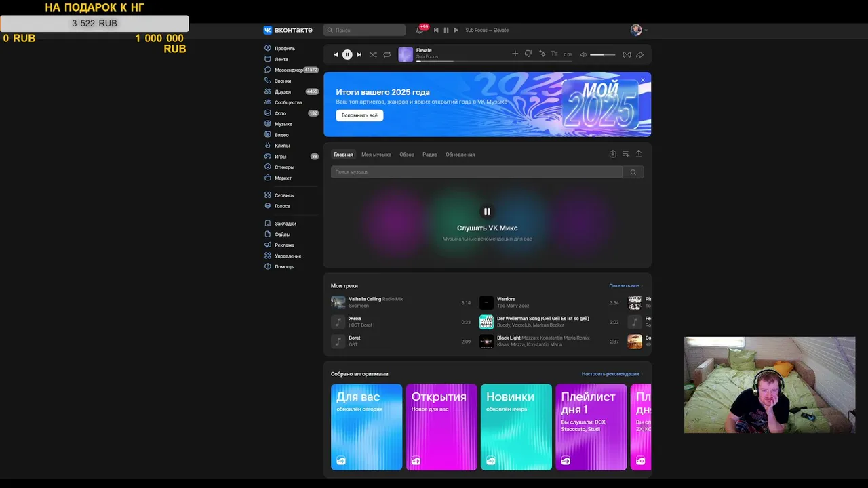
Task: Open Стикеры in the sidebar
Action: (x=291, y=167)
